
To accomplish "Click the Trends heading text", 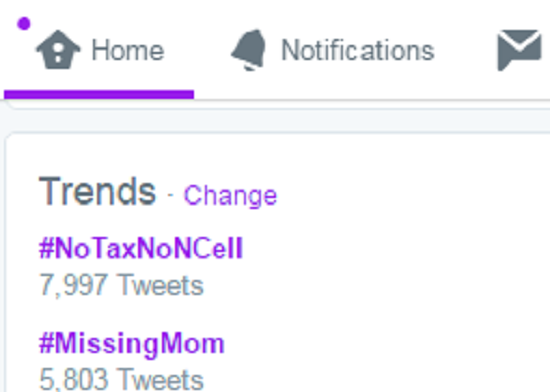I will [97, 191].
